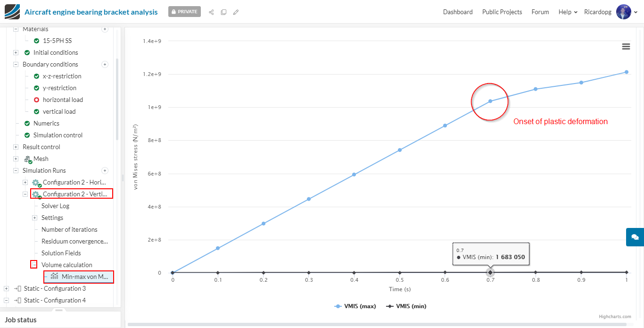Click gear icon of Configuration 2 - Verti run
644x328 pixels.
coord(36,194)
